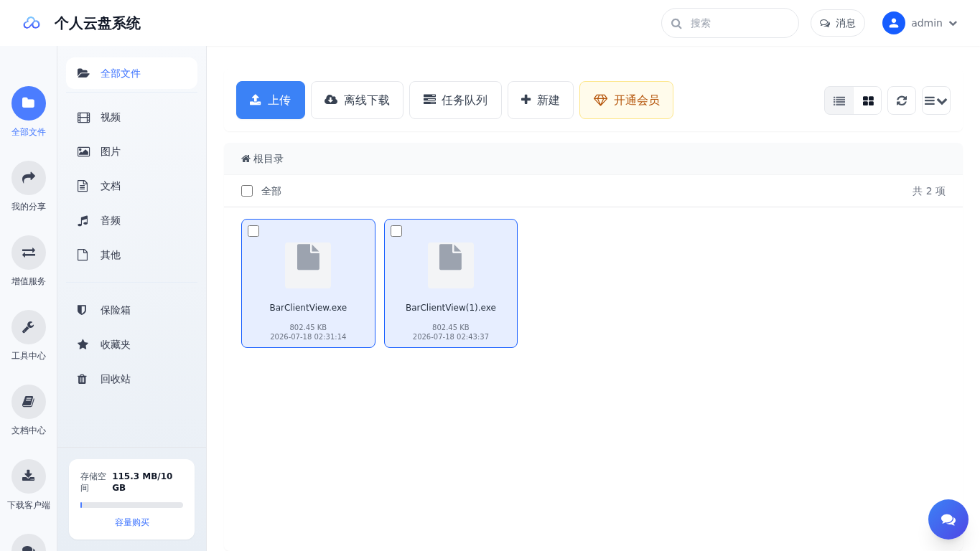Click timestamp 2026-07-18 02:43:37
This screenshot has width=980, height=551.
[x=451, y=337]
